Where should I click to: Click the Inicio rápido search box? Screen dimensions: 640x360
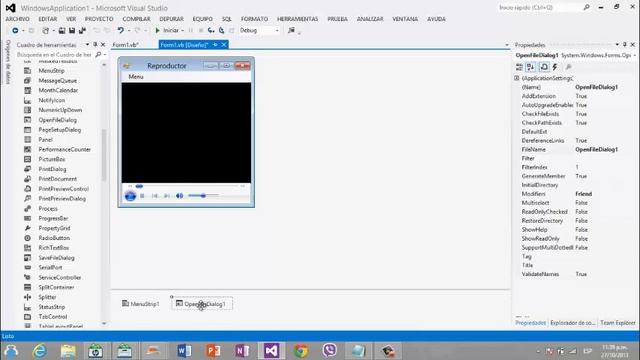pyautogui.click(x=539, y=7)
